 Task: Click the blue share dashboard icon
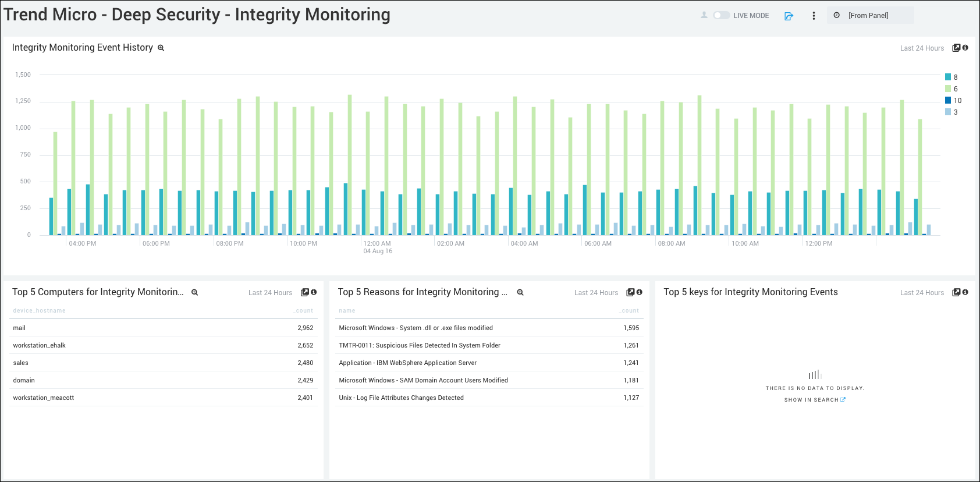click(x=789, y=16)
